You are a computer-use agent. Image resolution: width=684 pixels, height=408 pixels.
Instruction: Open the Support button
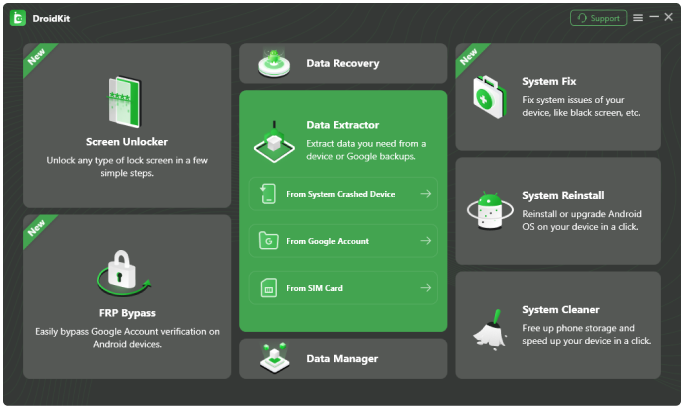tap(598, 18)
